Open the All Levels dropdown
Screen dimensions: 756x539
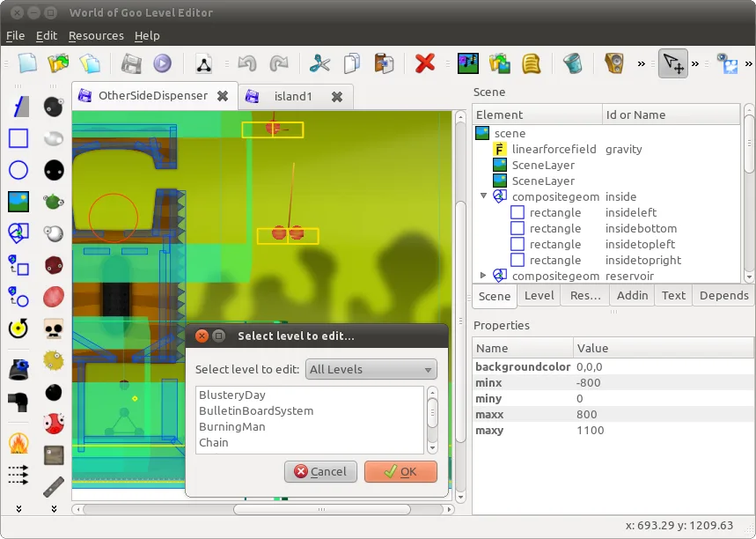[x=371, y=369]
